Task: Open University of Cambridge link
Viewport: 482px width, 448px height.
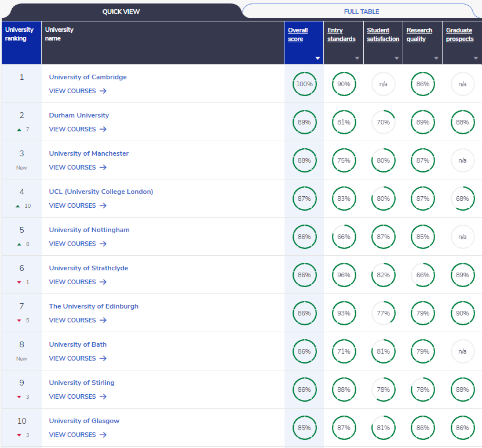Action: coord(88,77)
